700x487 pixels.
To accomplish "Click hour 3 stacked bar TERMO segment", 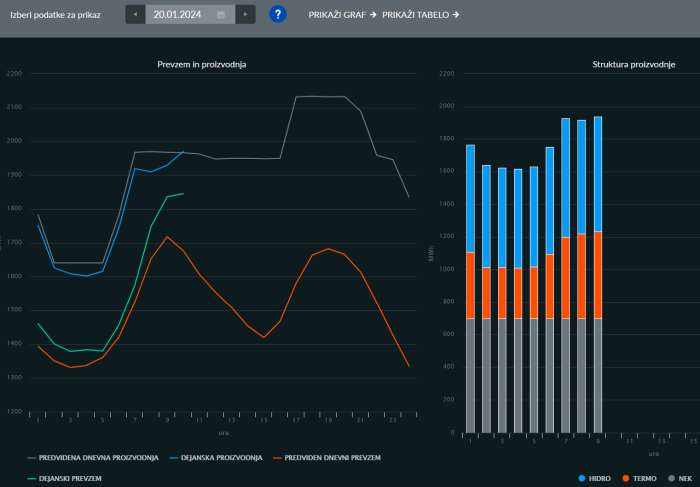I will click(502, 293).
